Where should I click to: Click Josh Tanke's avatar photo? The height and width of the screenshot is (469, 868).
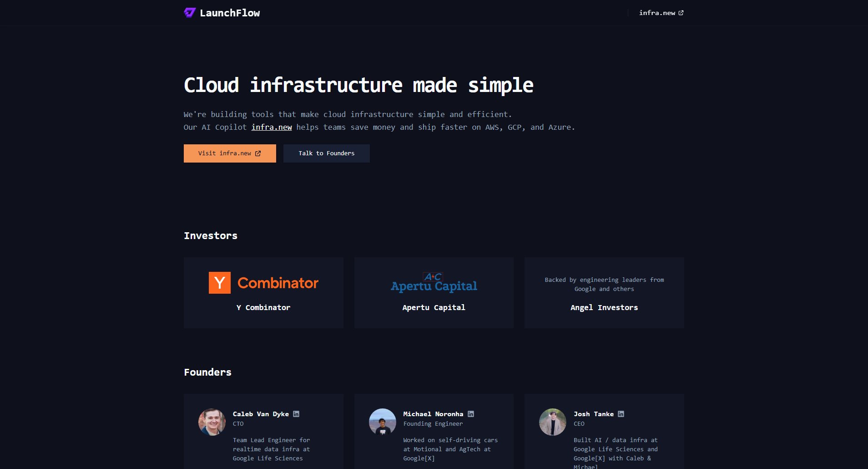pos(553,422)
